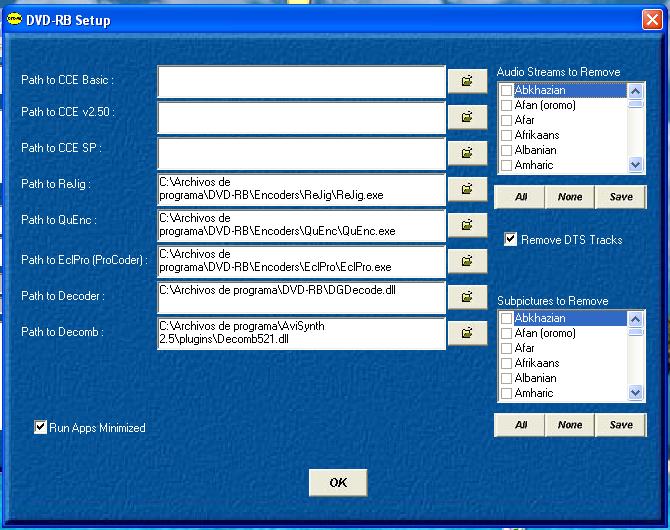
Task: Check Abkhazian in Subpictures to Remove
Action: (x=506, y=318)
